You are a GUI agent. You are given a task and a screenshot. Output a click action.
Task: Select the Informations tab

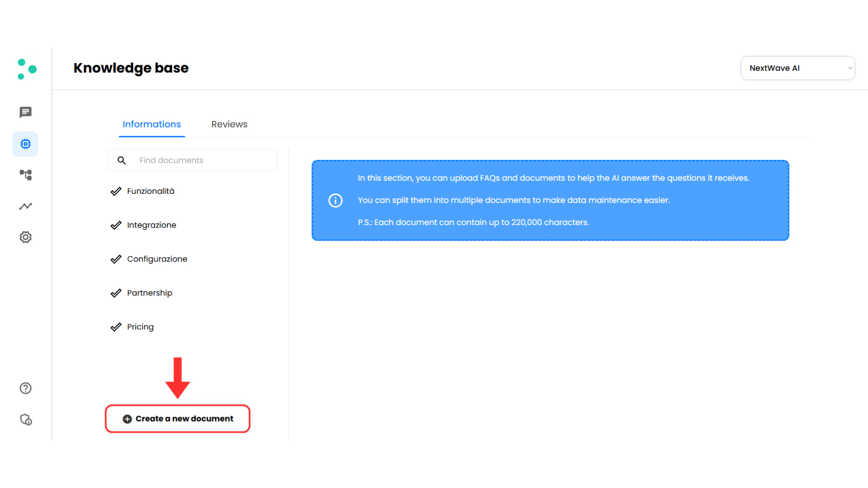click(x=151, y=124)
